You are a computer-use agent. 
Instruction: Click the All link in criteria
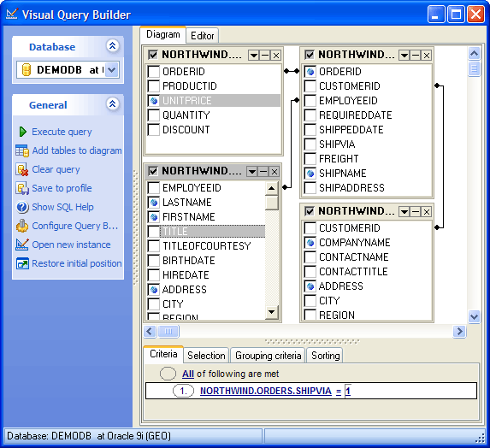(188, 374)
